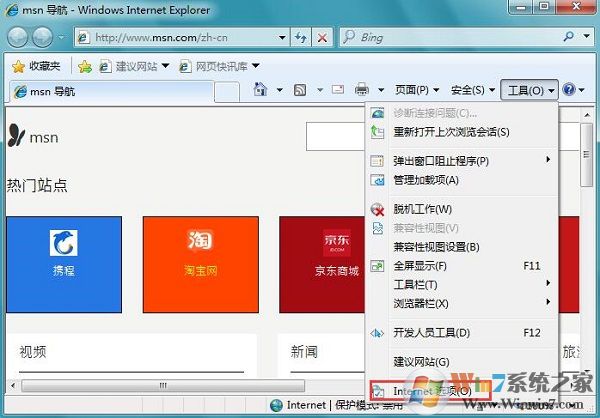The height and width of the screenshot is (418, 600).
Task: Open the 建议网站 favorites bar item
Action: (x=134, y=67)
